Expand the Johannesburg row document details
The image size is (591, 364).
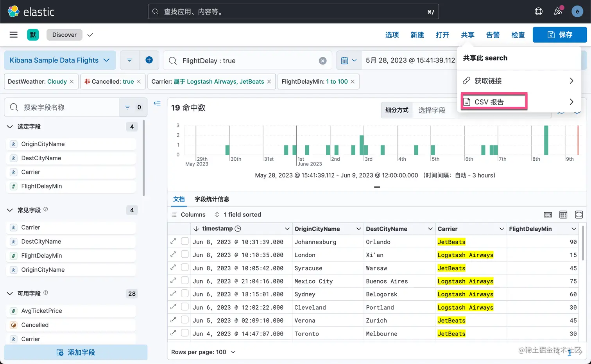coord(173,241)
